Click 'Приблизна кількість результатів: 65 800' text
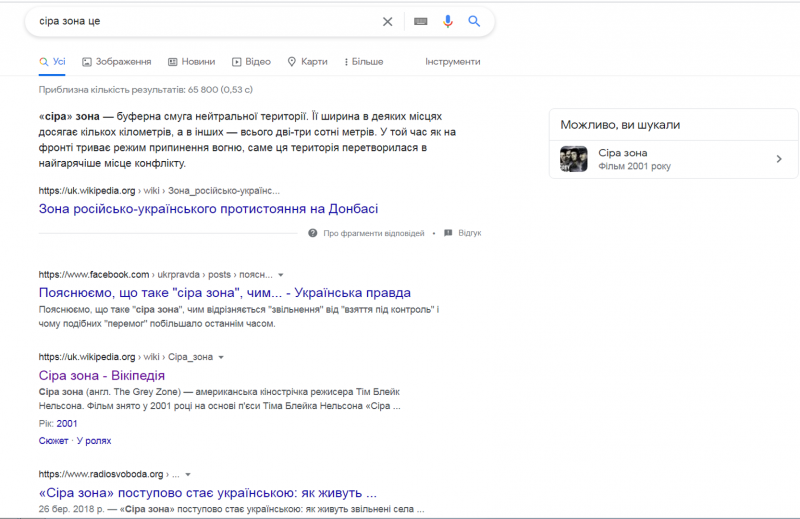 145,90
